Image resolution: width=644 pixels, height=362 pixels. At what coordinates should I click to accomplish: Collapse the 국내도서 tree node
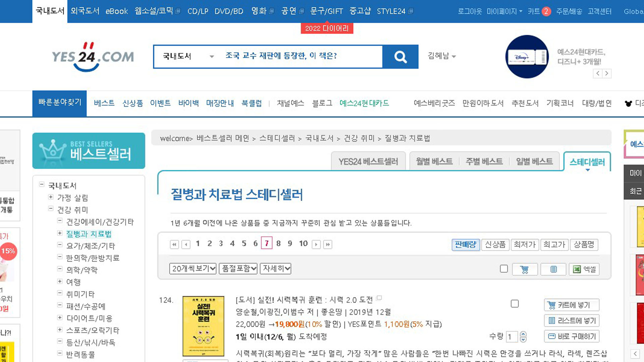42,184
